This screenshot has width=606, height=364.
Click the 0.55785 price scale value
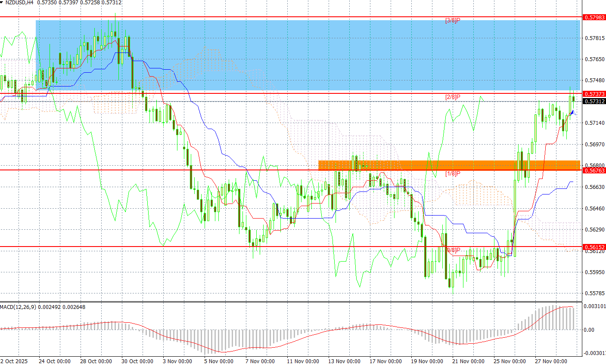tap(594, 293)
